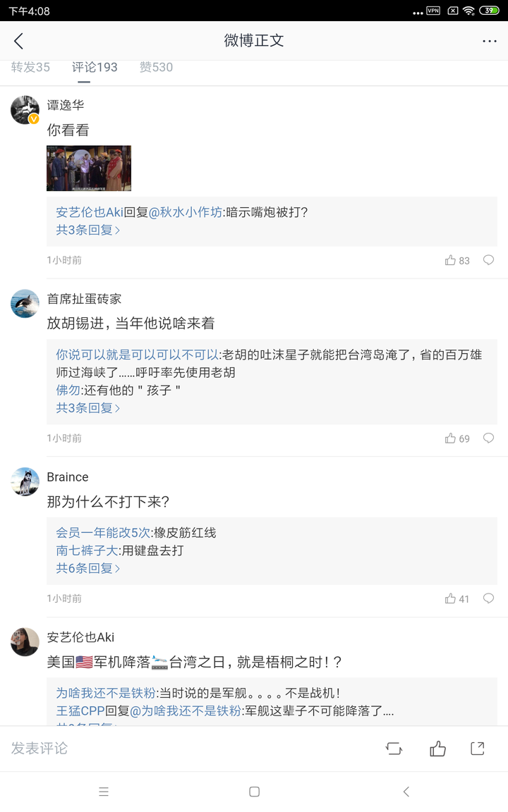Expand 共3条回复 under 谭逸华's comment
Screen dimensions: 508x812
[x=88, y=230]
